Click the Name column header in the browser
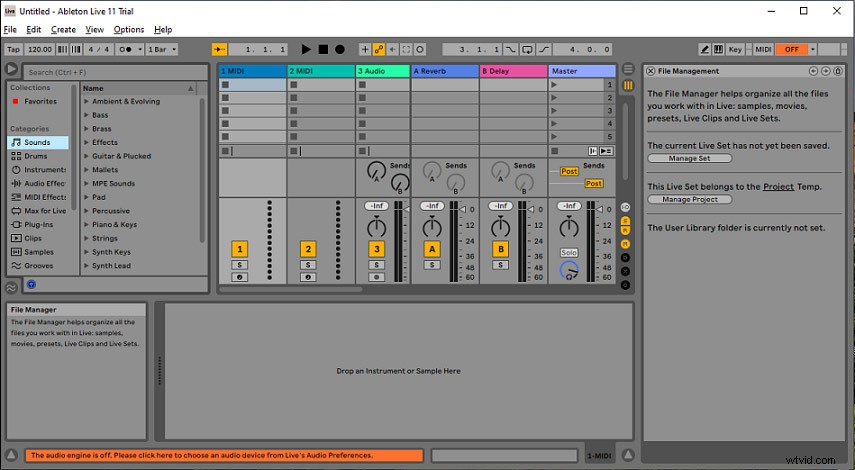Image resolution: width=855 pixels, height=470 pixels. (x=139, y=88)
